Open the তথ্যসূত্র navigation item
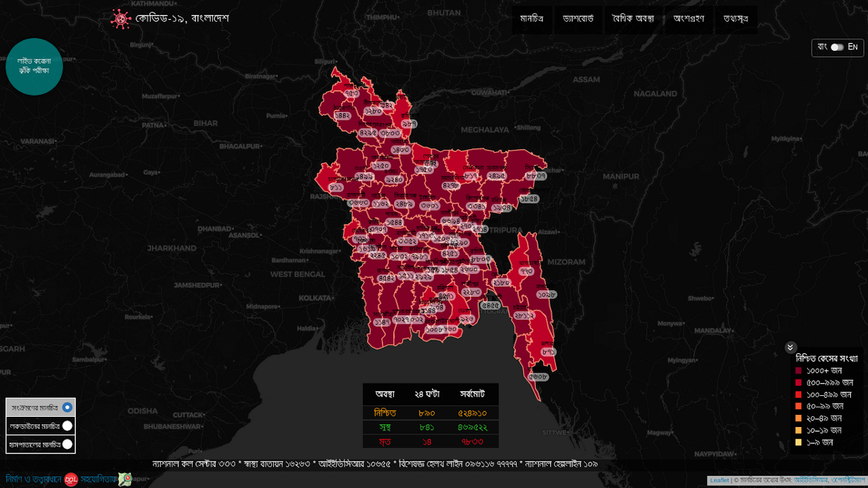This screenshot has width=868, height=488. [x=736, y=19]
